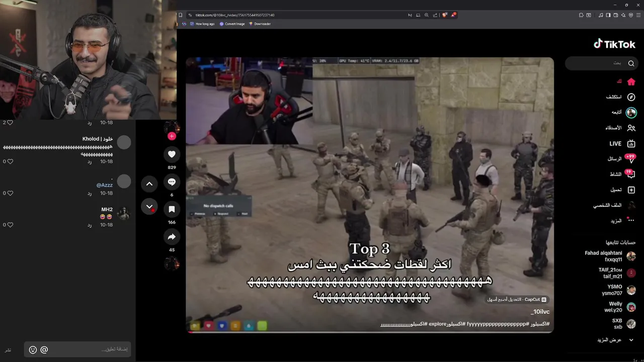The height and width of the screenshot is (362, 644).
Task: Open the Upload (تحميل) page
Action: (623, 190)
